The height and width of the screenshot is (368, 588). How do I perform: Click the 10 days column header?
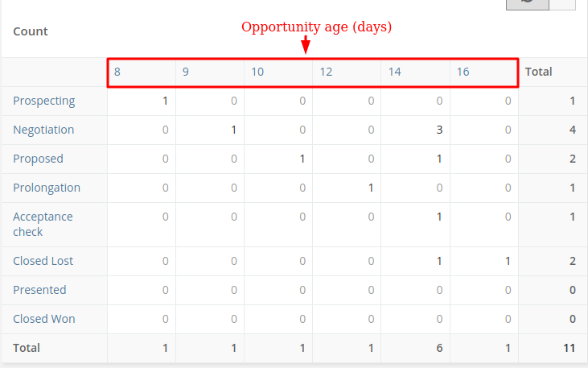click(257, 72)
